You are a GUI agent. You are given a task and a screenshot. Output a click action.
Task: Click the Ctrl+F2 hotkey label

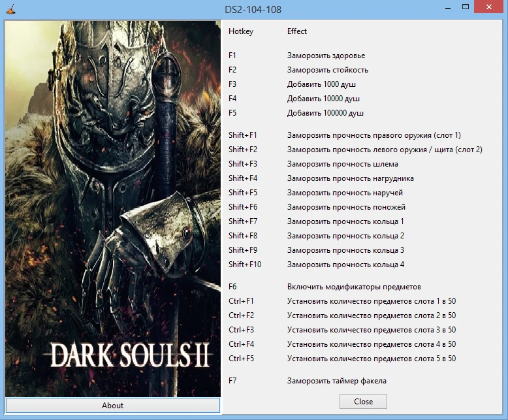point(242,315)
